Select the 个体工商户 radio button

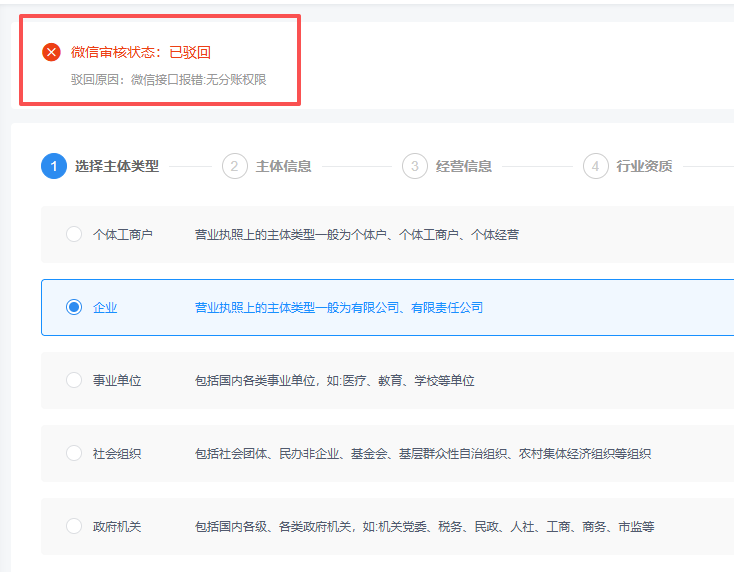pyautogui.click(x=74, y=234)
